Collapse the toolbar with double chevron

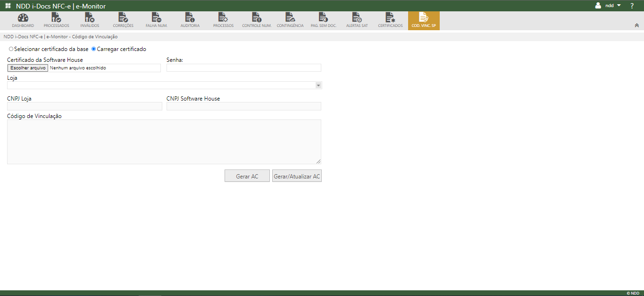click(x=636, y=25)
